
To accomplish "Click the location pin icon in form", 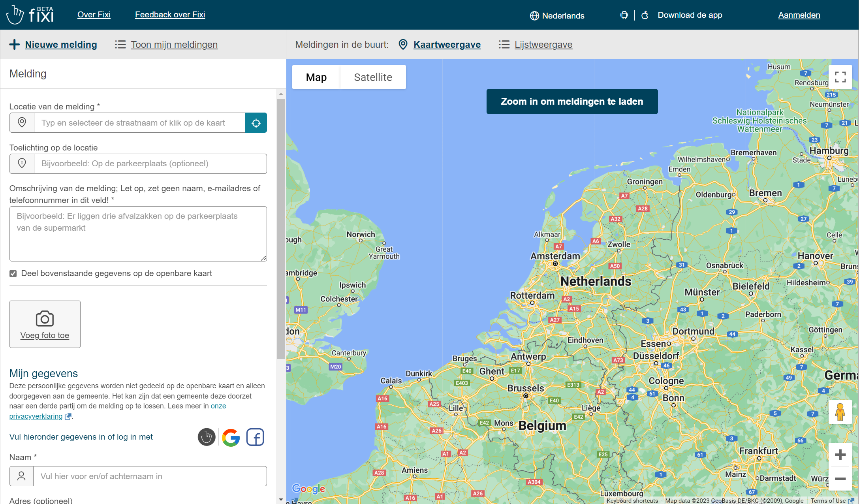I will coord(22,123).
